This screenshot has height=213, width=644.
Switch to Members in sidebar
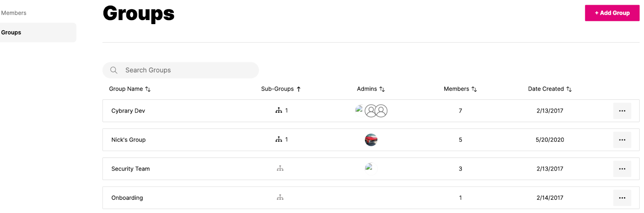tap(14, 13)
